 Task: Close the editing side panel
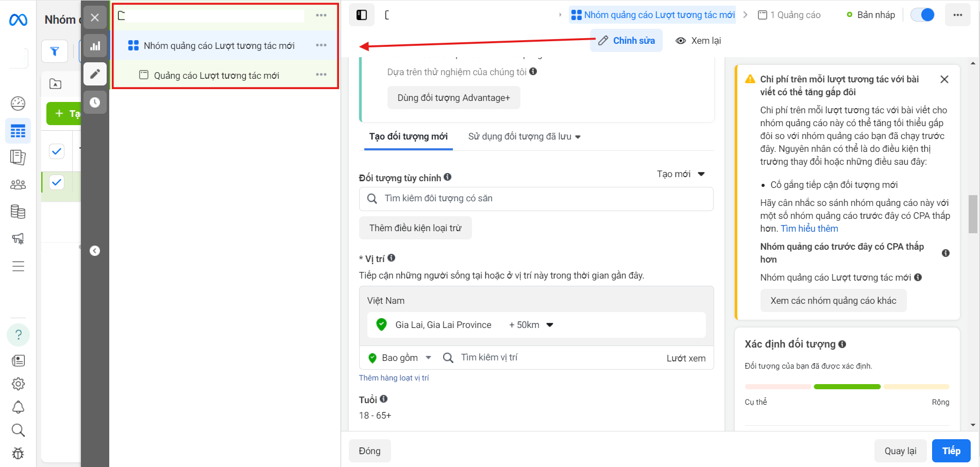click(x=95, y=18)
